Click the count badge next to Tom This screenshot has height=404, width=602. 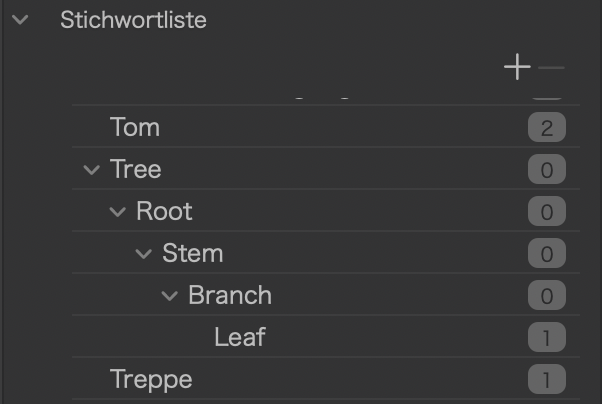(547, 128)
